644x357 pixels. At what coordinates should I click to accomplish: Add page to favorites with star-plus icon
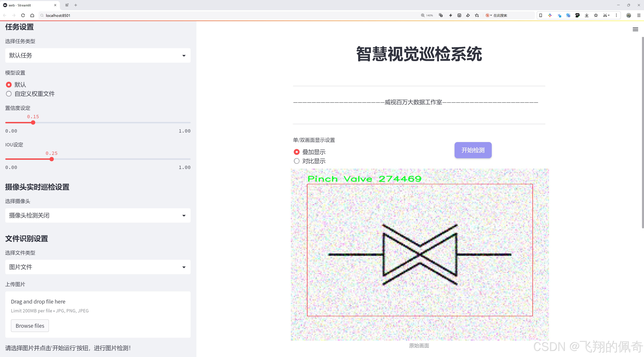[x=477, y=15]
